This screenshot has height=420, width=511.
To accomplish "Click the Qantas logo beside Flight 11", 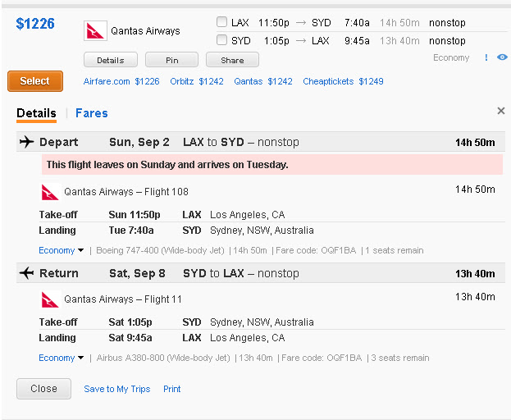I will click(50, 299).
